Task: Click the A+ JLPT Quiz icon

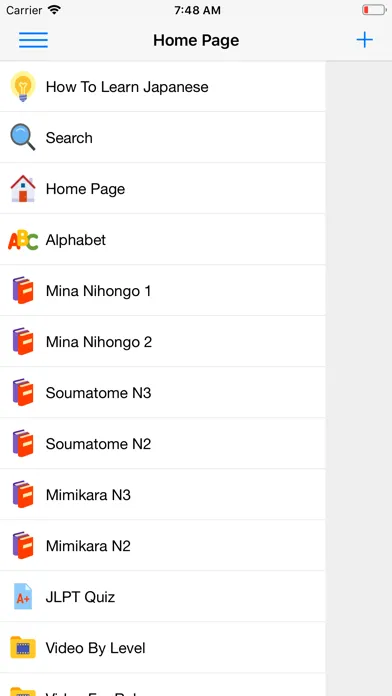Action: (x=23, y=597)
